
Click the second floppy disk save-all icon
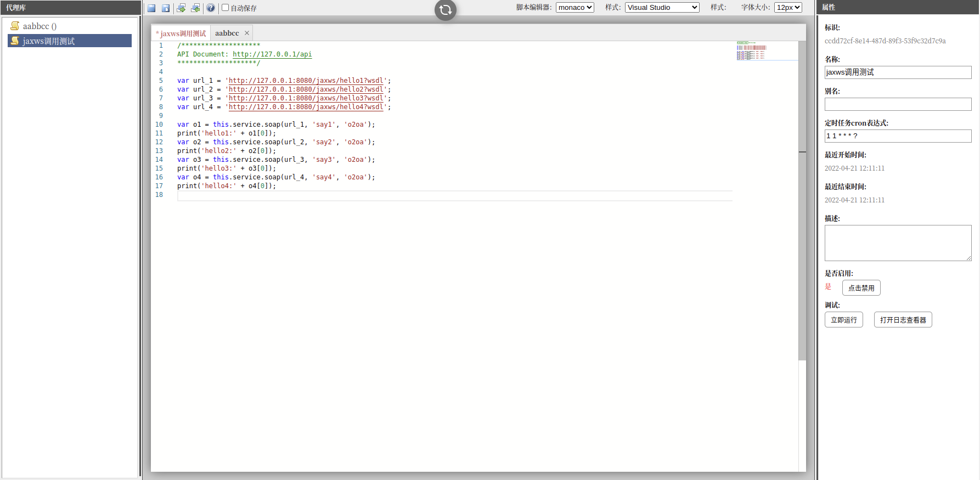click(166, 8)
